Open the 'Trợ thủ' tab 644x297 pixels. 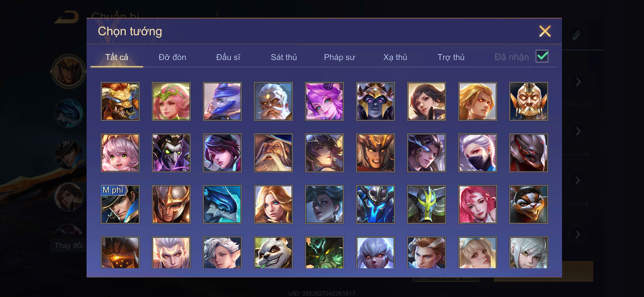(451, 57)
